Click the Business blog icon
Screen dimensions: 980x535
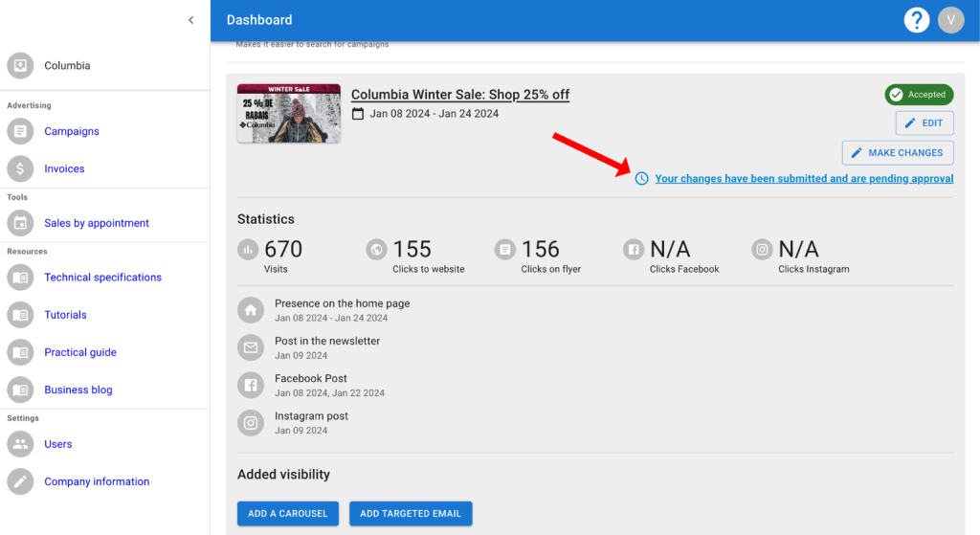[20, 390]
